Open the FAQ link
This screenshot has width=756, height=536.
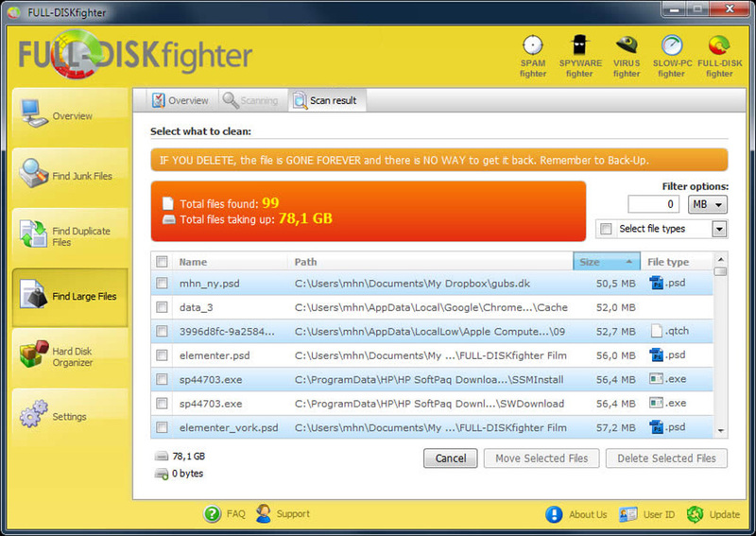point(235,514)
